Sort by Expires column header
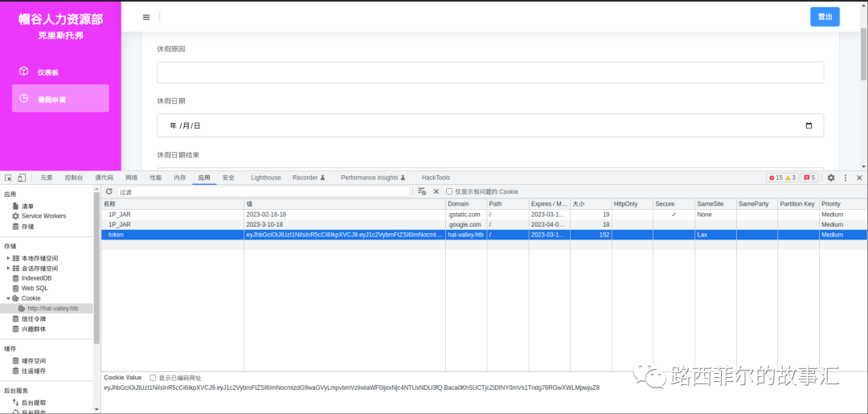This screenshot has height=414, width=868. [549, 204]
